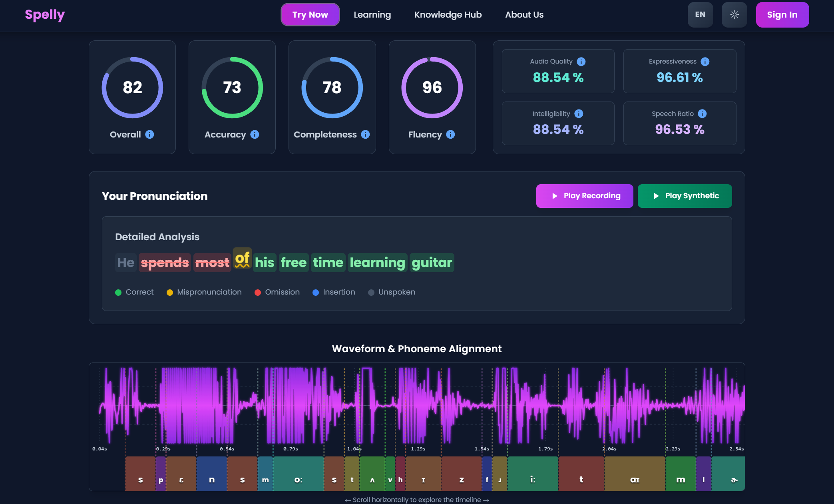834x504 pixels.
Task: Click the info icon next to Overall
Action: pos(149,135)
